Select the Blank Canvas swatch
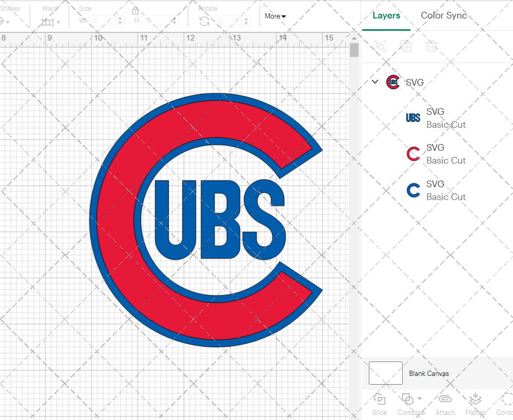This screenshot has width=513, height=420. pyautogui.click(x=385, y=373)
